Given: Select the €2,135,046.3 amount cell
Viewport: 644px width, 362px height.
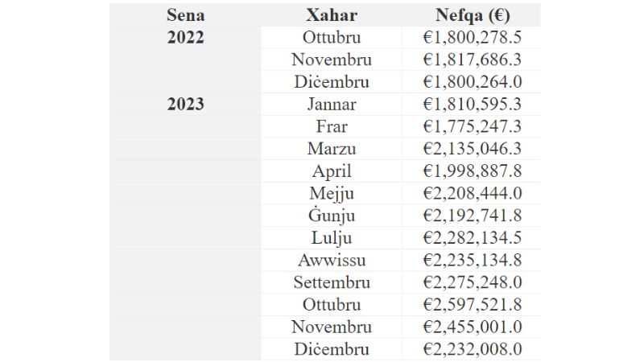Looking at the screenshot, I should point(471,149).
